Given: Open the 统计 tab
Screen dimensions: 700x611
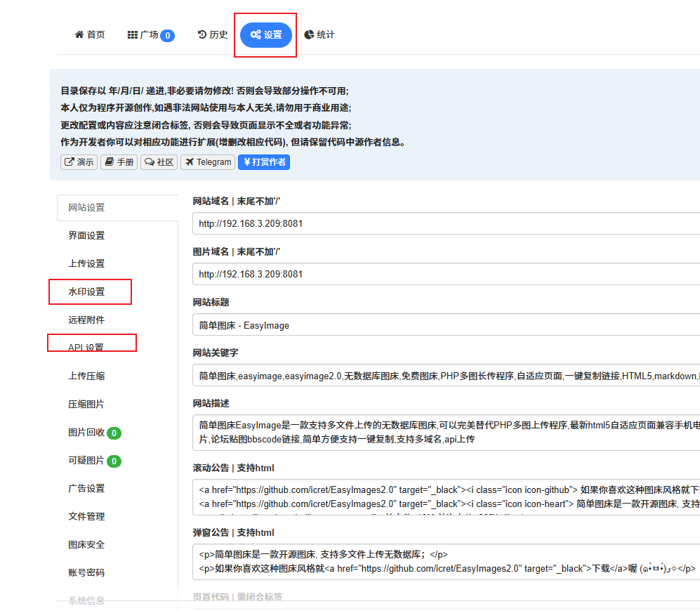Looking at the screenshot, I should point(319,35).
